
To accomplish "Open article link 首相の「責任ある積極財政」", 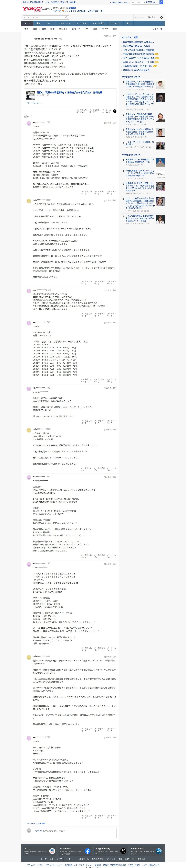I will (69, 92).
